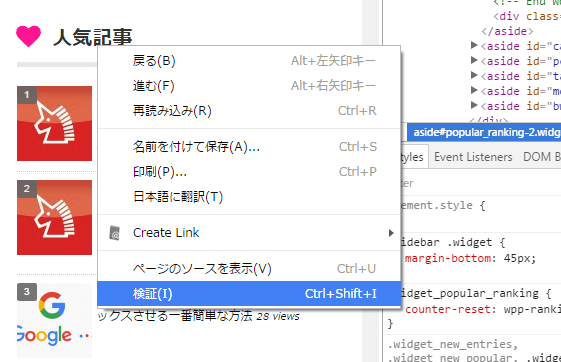Click the .widget_popular_ranking selector
561x362 pixels.
pos(469,293)
